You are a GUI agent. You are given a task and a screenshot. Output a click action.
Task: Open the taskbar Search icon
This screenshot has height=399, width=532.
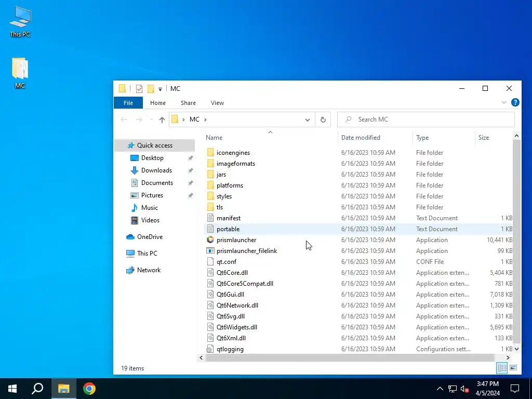point(37,389)
